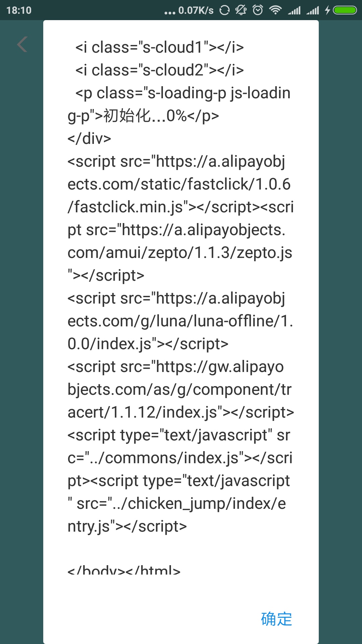Screen dimensions: 362x644
Task: Click the 0.0/index.js script line
Action: [x=148, y=344]
